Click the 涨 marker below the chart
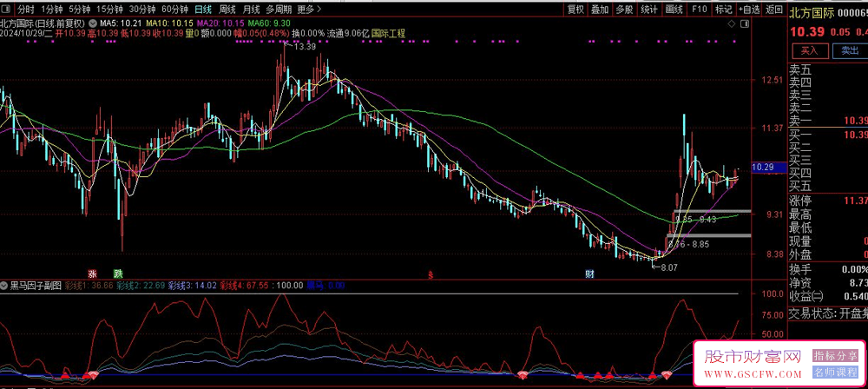Image resolution: width=868 pixels, height=389 pixels. coord(93,274)
